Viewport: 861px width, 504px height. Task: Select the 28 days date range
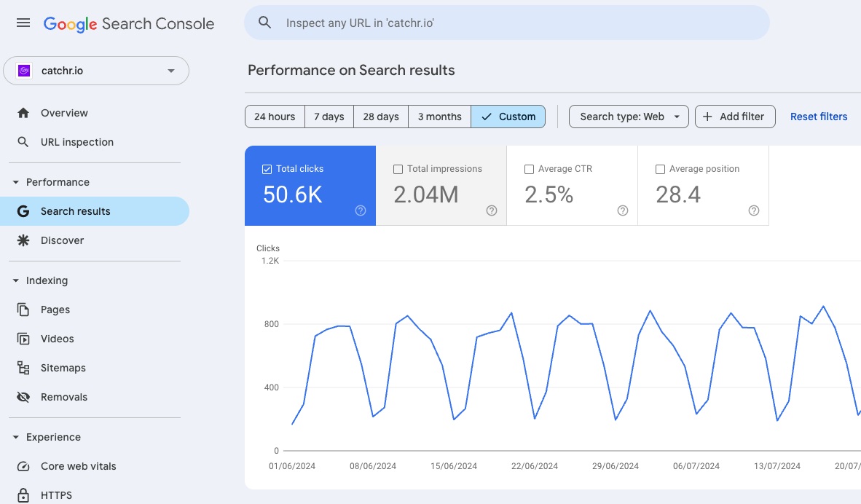click(x=381, y=117)
